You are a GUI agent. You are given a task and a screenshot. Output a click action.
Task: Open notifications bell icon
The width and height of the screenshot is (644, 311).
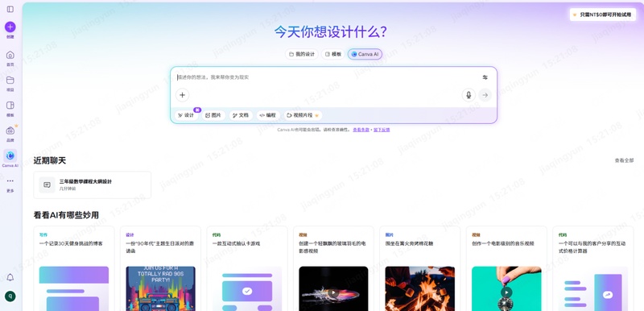click(10, 278)
